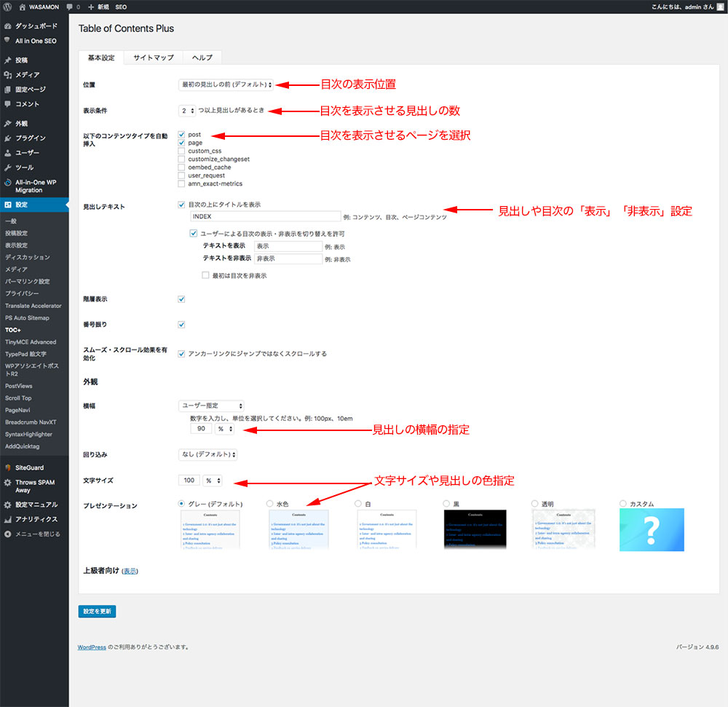728x707 pixels.
Task: Switch to the サイトマップ tab
Action: click(154, 58)
